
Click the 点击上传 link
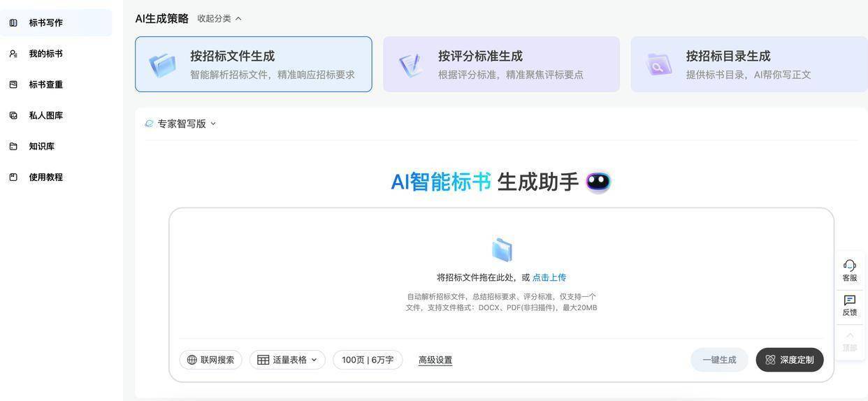pyautogui.click(x=549, y=277)
